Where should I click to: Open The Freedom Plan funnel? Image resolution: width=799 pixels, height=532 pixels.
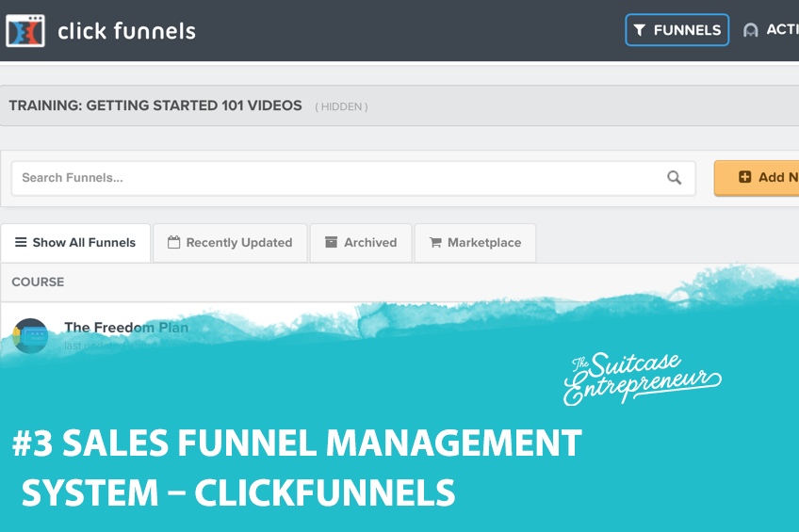coord(126,328)
